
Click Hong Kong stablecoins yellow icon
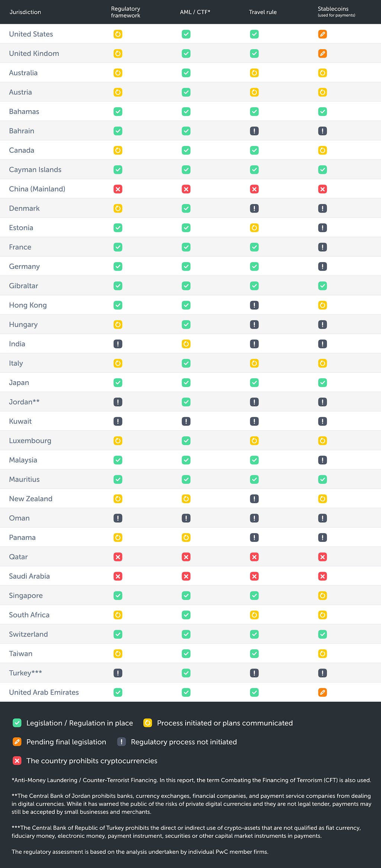(323, 305)
